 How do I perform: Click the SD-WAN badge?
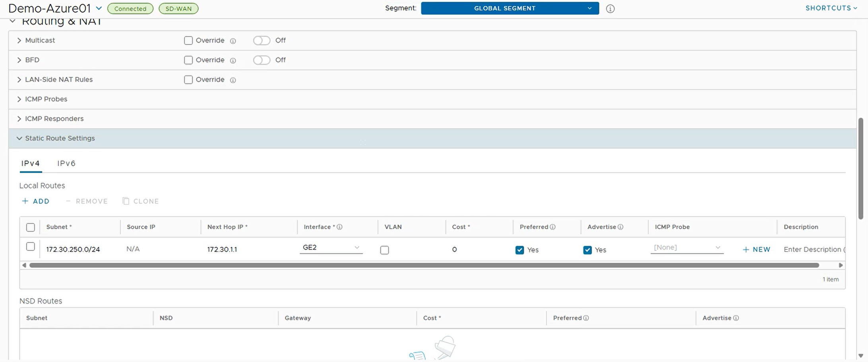tap(178, 9)
